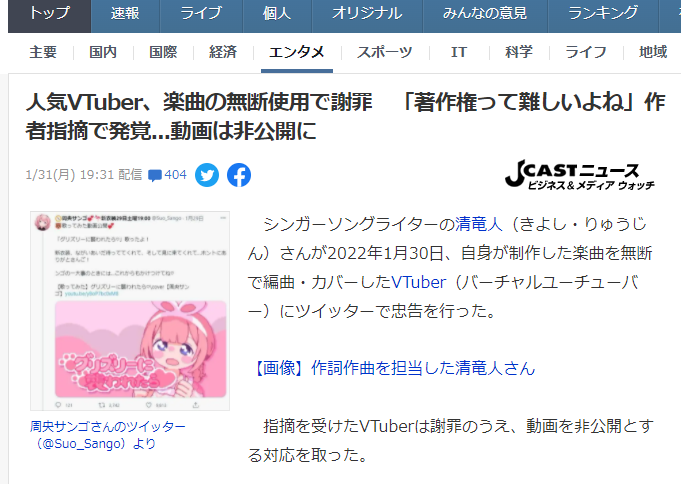Open the みんなの意見 tab
The image size is (681, 484).
click(x=485, y=14)
